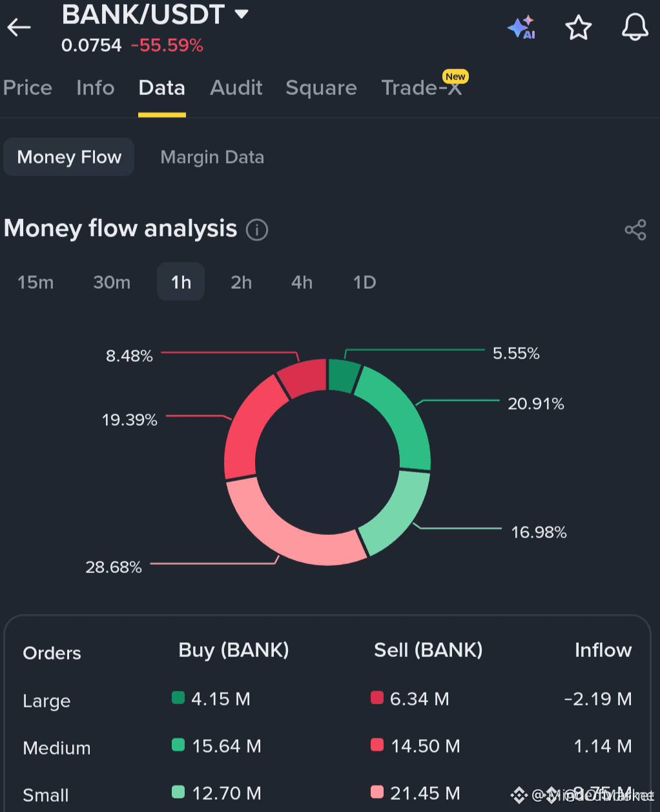Click the green swatch beside 4.15 M

(178, 698)
